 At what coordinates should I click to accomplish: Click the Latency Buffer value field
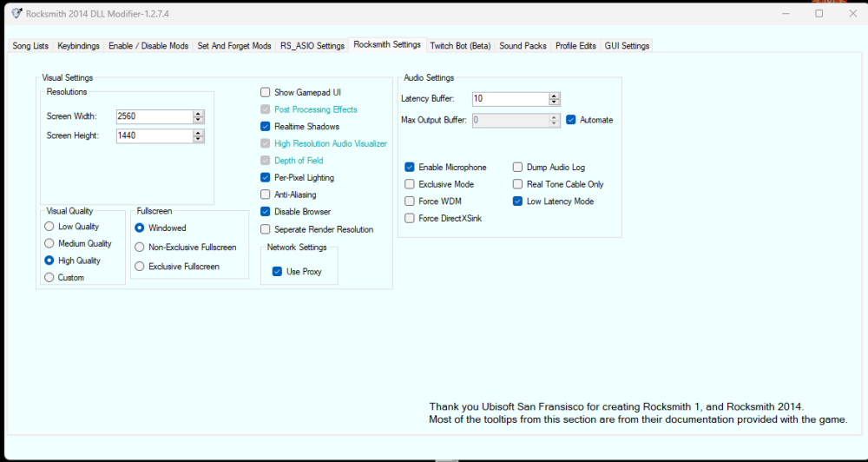(510, 99)
